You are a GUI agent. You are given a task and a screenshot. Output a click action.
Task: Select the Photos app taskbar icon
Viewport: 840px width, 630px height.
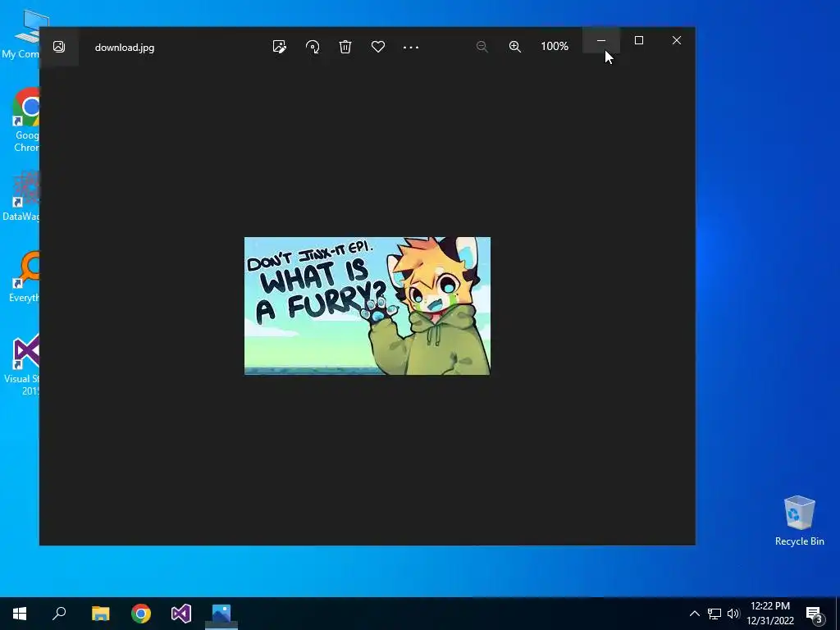pyautogui.click(x=221, y=614)
